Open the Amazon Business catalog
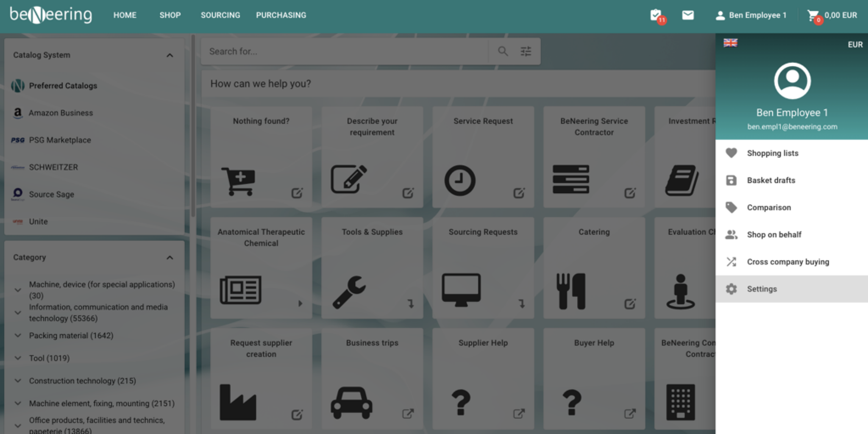Viewport: 868px width, 434px height. pos(61,113)
